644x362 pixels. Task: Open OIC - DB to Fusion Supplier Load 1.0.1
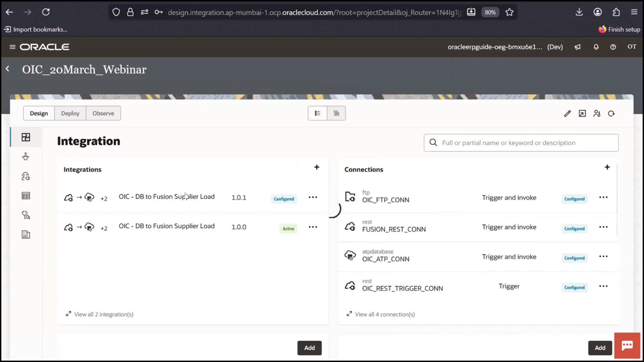pos(166,197)
